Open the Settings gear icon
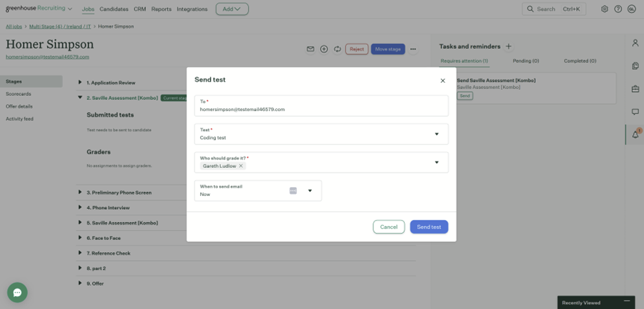The image size is (644, 309). 604,9
